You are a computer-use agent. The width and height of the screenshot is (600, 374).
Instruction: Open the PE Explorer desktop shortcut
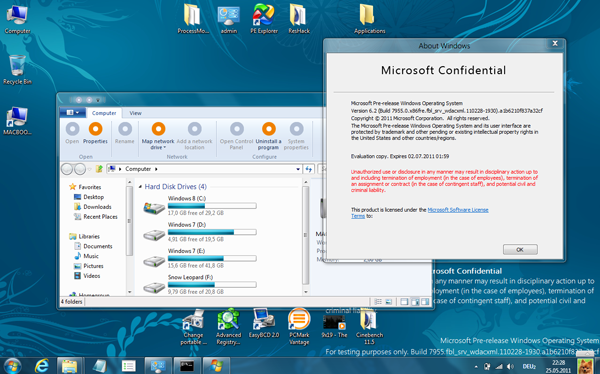[x=264, y=18]
